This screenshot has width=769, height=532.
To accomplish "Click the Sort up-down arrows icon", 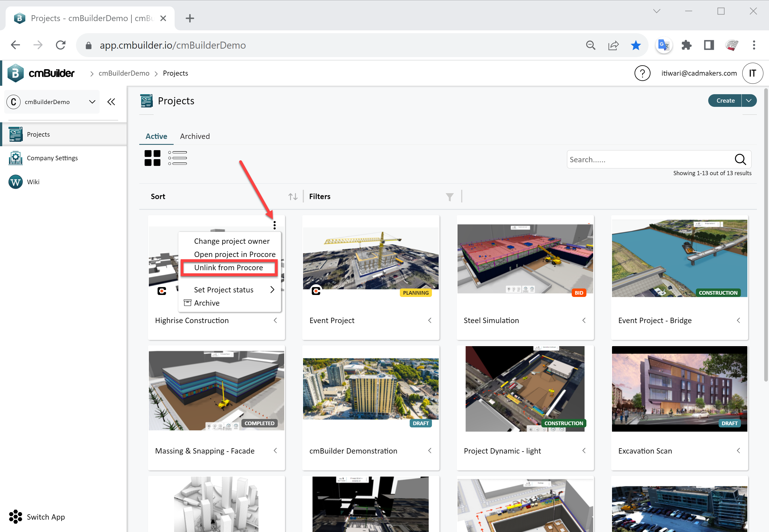I will (293, 197).
